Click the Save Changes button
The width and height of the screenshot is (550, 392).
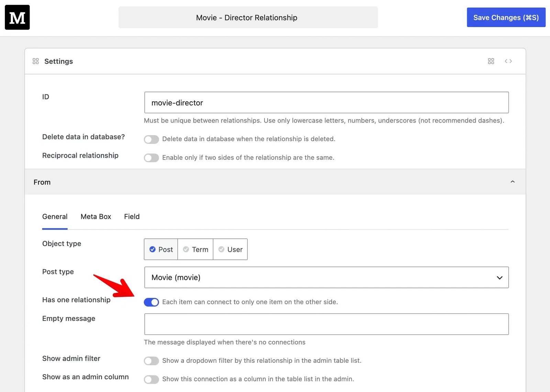[506, 17]
